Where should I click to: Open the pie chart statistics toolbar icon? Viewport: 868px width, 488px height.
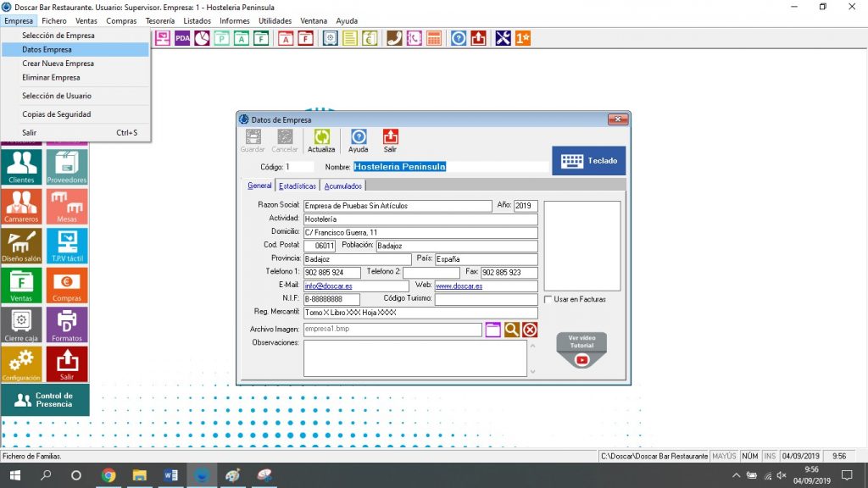(x=202, y=38)
